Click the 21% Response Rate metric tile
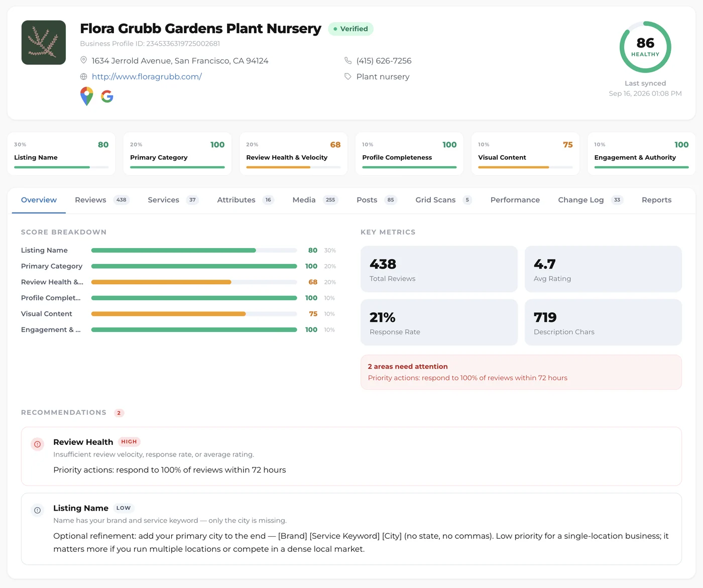The height and width of the screenshot is (588, 703). (439, 322)
